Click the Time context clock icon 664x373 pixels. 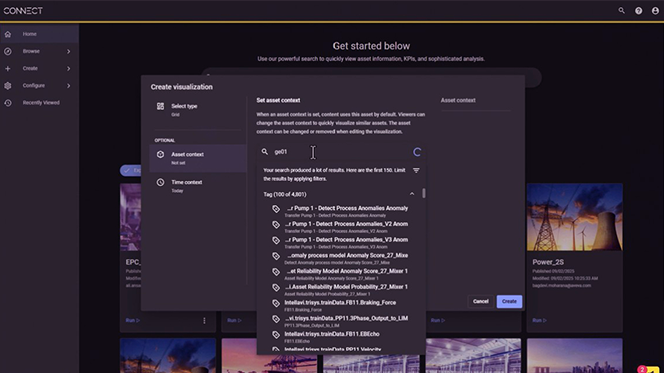pos(160,182)
